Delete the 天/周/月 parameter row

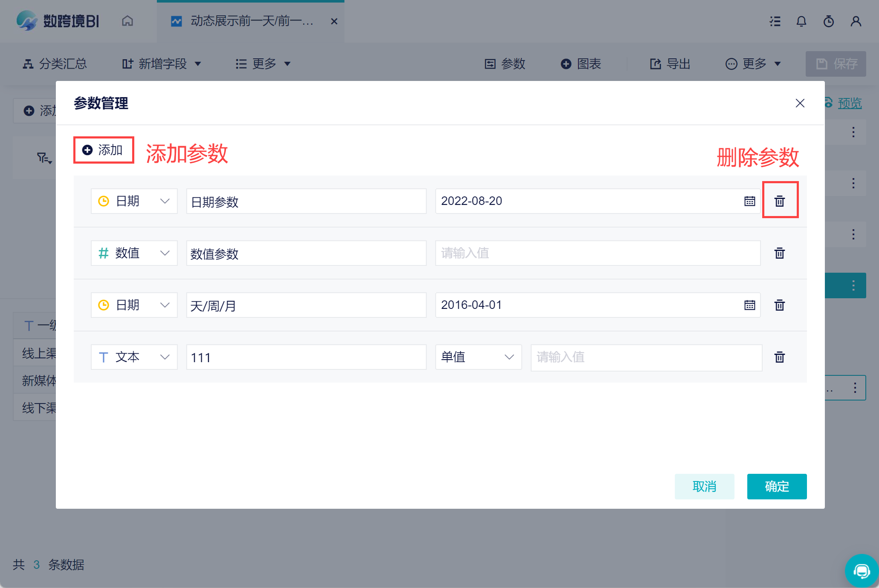click(x=779, y=305)
